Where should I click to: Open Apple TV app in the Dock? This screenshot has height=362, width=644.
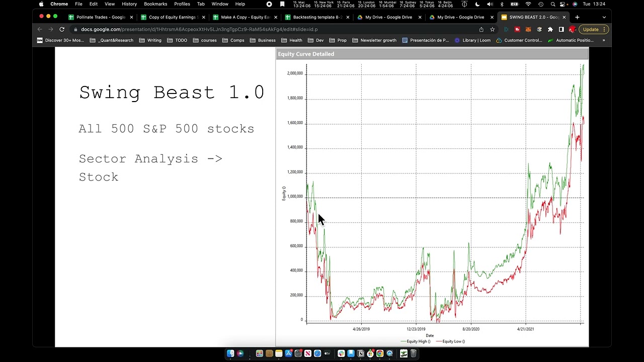tap(327, 353)
